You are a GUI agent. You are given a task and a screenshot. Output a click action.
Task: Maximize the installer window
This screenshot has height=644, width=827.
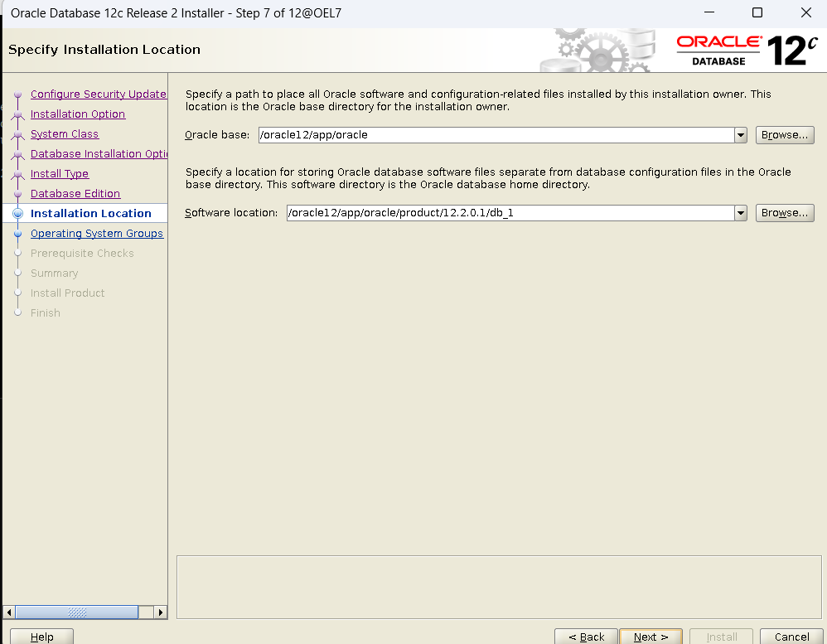coord(757,12)
